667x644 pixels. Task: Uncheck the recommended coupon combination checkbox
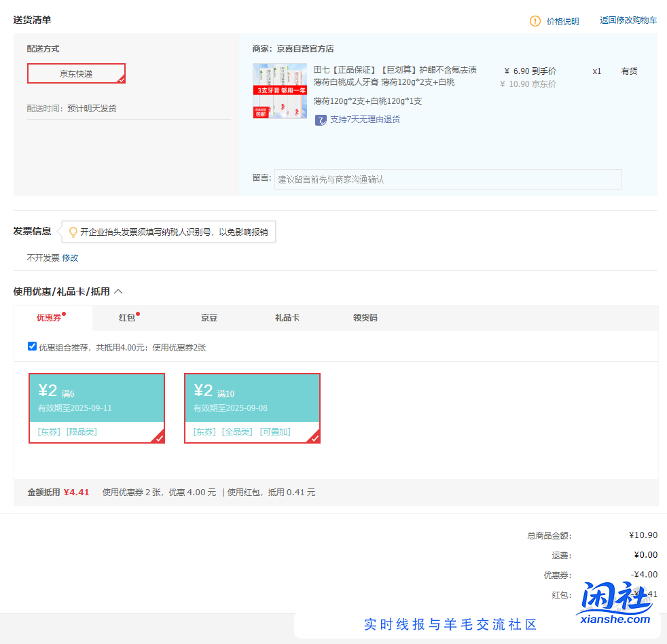click(x=32, y=346)
